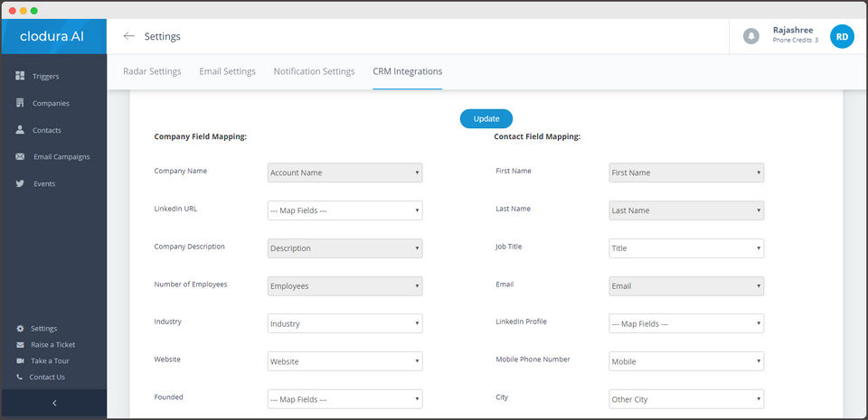The image size is (868, 420).
Task: Click the Contact Us phone icon
Action: (x=20, y=377)
